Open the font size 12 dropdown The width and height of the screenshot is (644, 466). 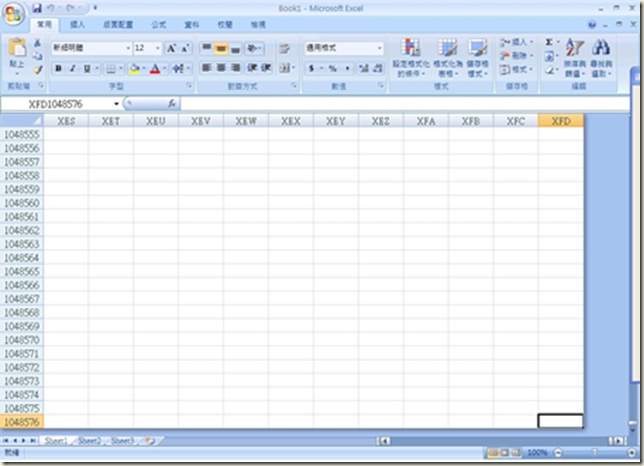157,48
